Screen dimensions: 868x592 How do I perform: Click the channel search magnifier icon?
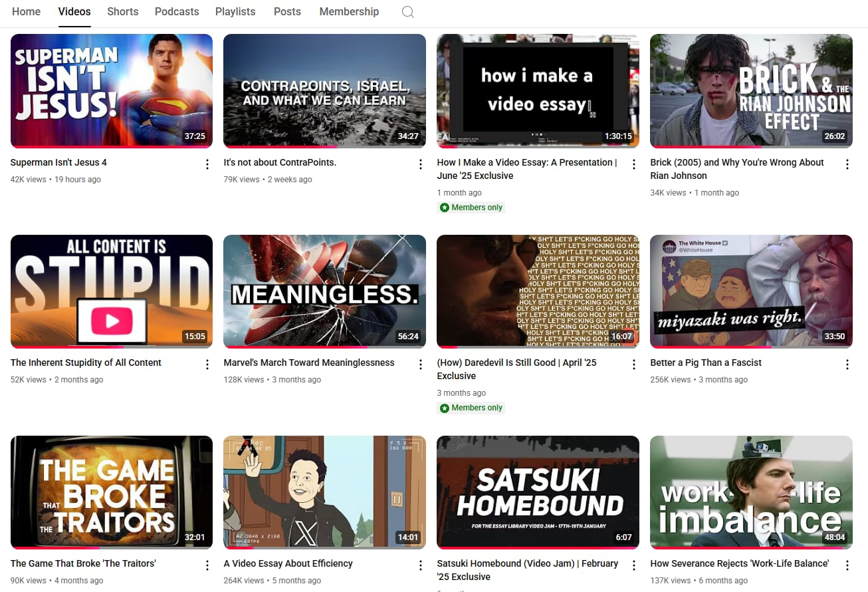(x=408, y=12)
